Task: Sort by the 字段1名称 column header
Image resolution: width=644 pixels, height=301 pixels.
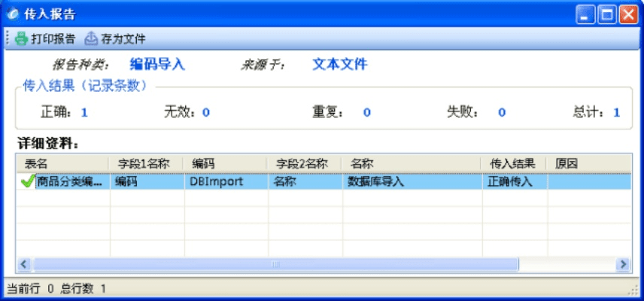Action: tap(146, 164)
